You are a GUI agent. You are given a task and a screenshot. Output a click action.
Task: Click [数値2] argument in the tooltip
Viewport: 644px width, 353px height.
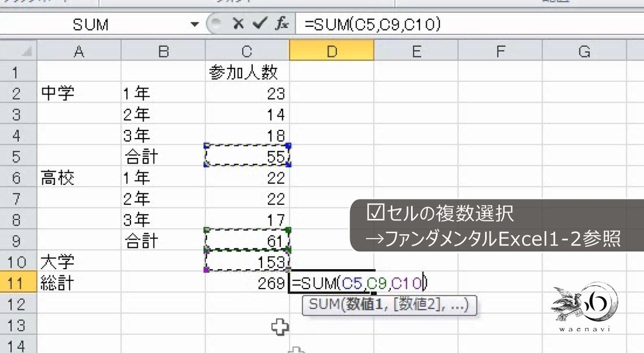[418, 305]
